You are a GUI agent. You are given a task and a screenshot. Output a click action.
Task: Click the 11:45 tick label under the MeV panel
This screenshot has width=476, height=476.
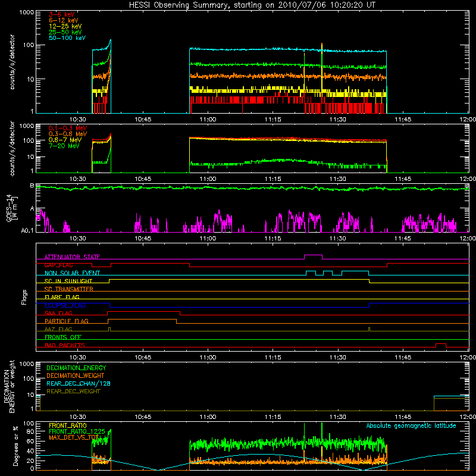coord(403,179)
